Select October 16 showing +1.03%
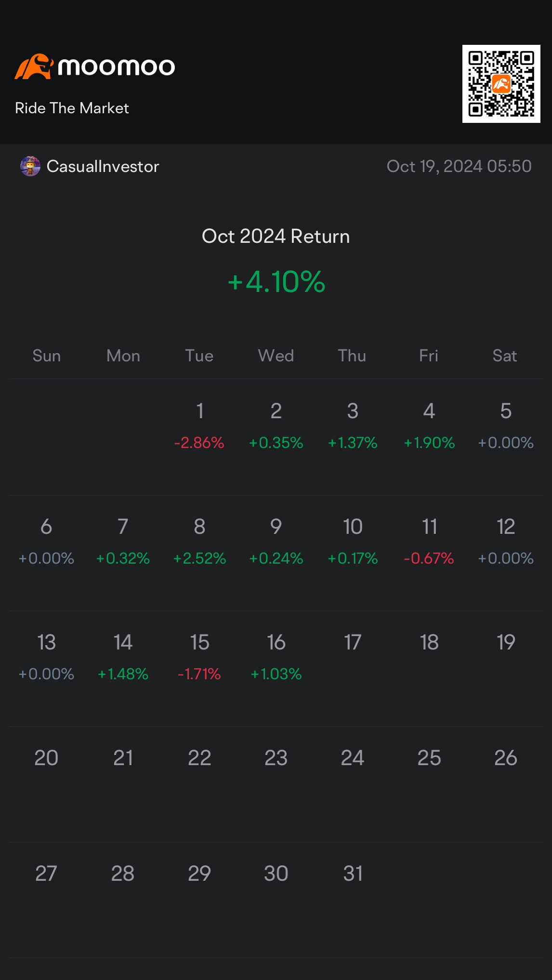Image resolution: width=552 pixels, height=980 pixels. click(x=276, y=657)
